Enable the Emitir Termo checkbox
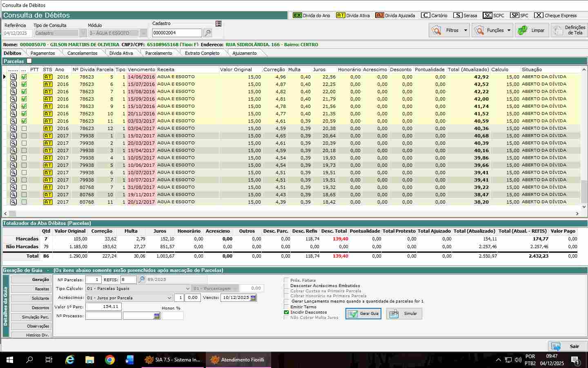Image resolution: width=588 pixels, height=368 pixels. point(286,307)
